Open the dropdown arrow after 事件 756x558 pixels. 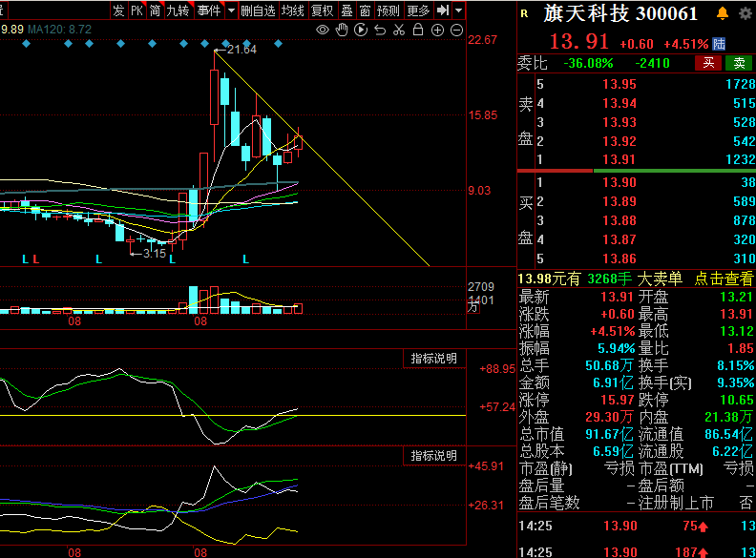pos(231,10)
